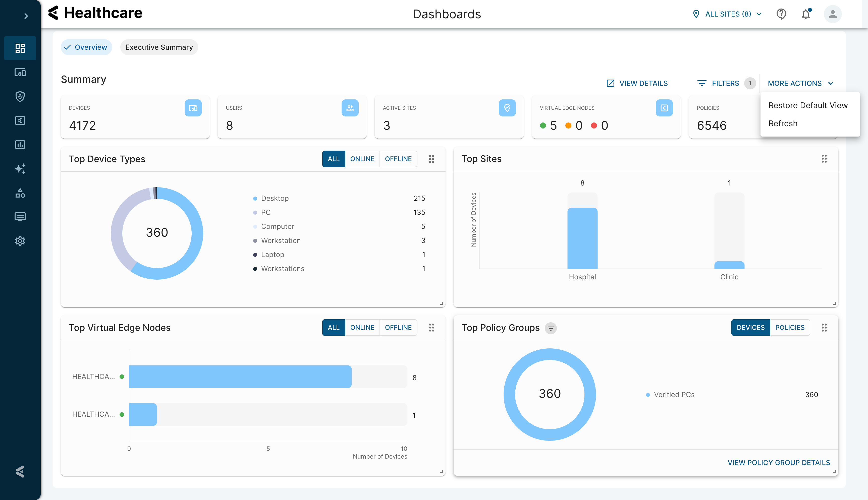This screenshot has width=868, height=500.
Task: Switch Top Device Types to ONLINE
Action: (x=362, y=159)
